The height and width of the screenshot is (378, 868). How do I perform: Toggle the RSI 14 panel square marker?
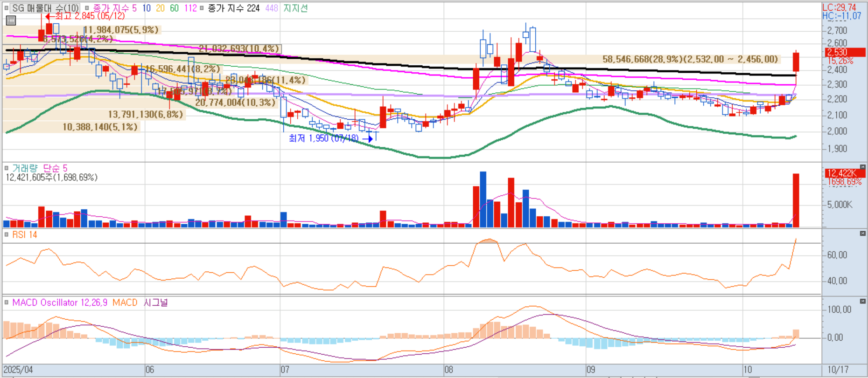coord(7,234)
